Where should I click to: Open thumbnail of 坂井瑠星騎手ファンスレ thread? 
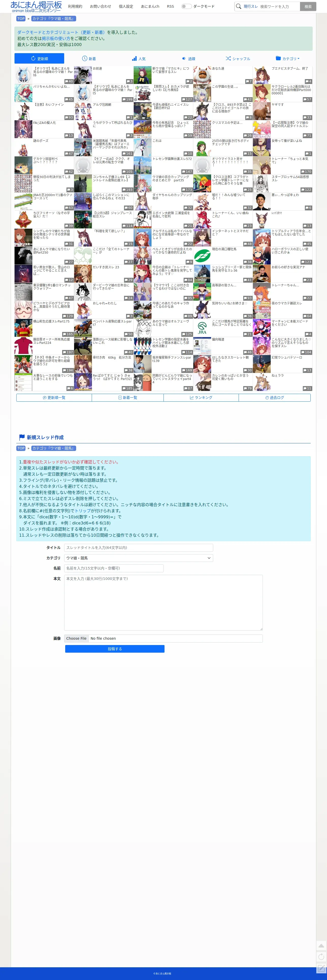[x=143, y=364]
